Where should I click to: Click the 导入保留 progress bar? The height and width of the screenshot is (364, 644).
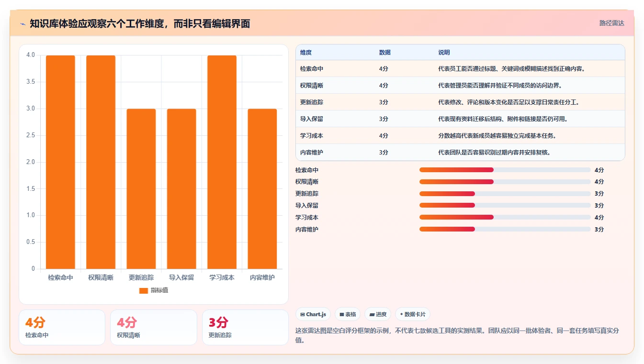(x=505, y=206)
